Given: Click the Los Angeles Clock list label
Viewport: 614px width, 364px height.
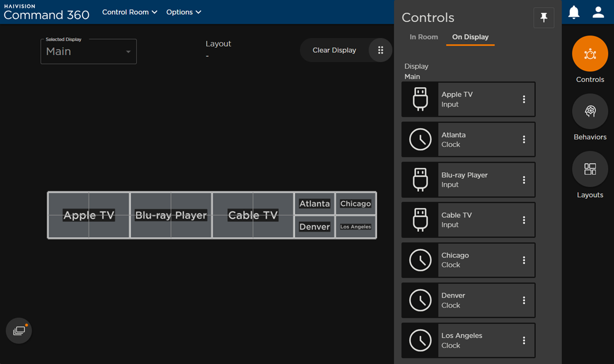Looking at the screenshot, I should 462,341.
